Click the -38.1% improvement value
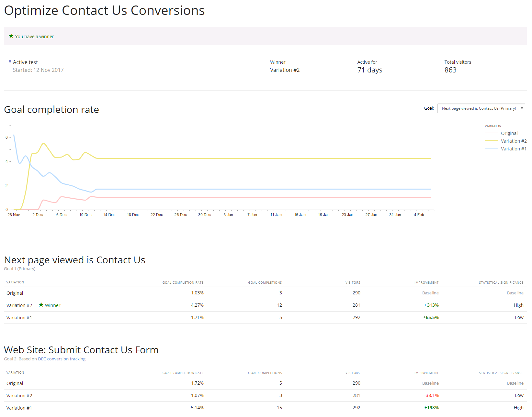Viewport: 532px width, 417px height. pos(431,395)
